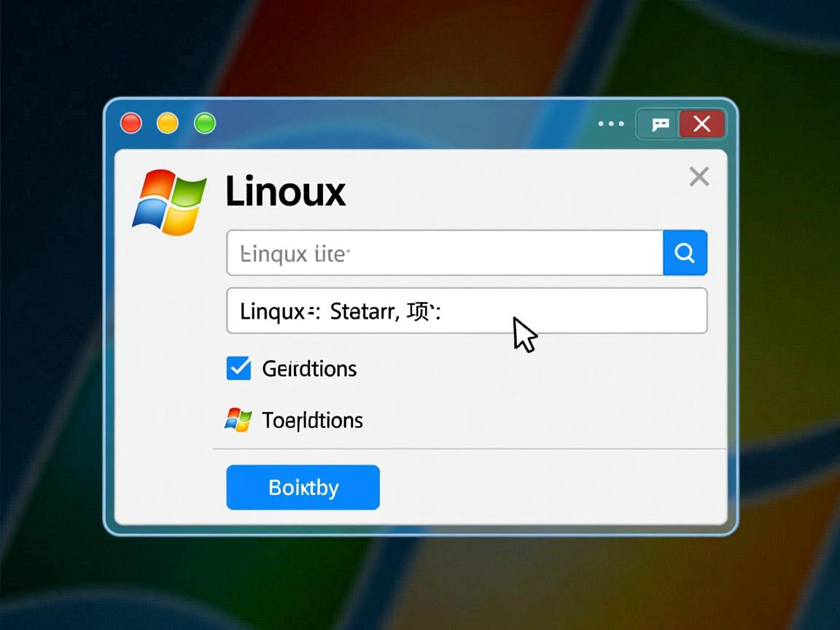Click the Windows logo beside the Linoux title
The width and height of the screenshot is (840, 630).
tap(169, 201)
